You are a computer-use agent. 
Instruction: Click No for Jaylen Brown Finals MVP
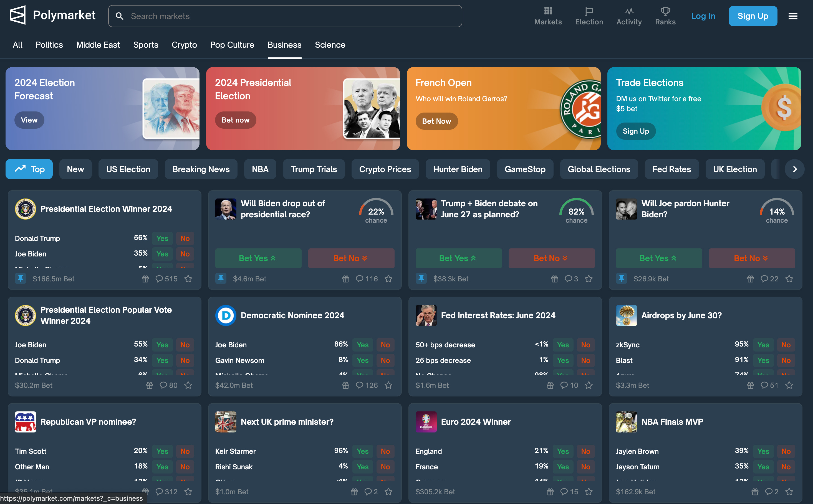tap(786, 451)
